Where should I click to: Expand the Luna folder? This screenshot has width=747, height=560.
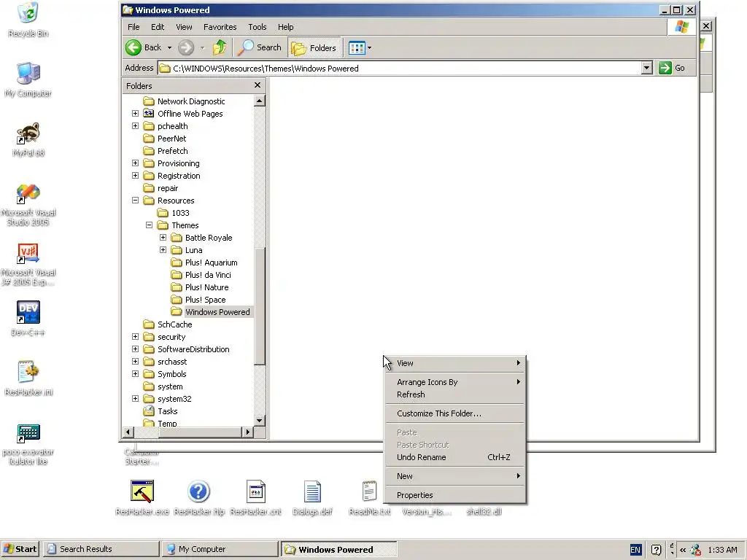163,249
